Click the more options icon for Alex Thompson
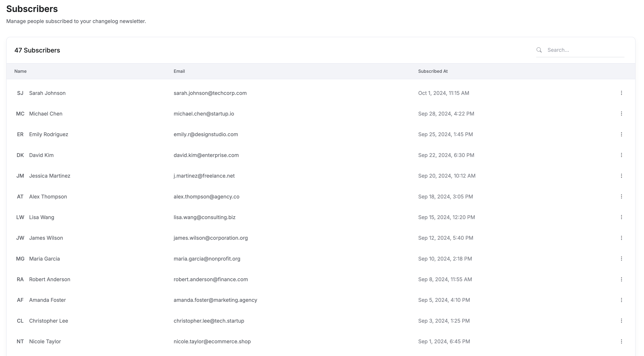 [x=621, y=197]
